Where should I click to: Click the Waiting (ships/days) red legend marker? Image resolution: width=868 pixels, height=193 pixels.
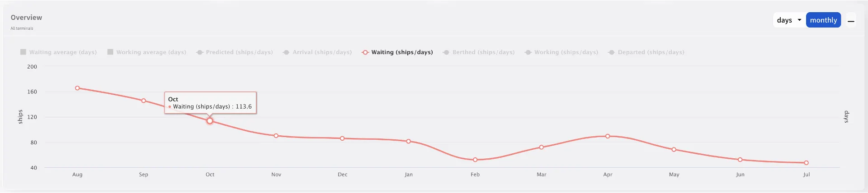(x=365, y=52)
